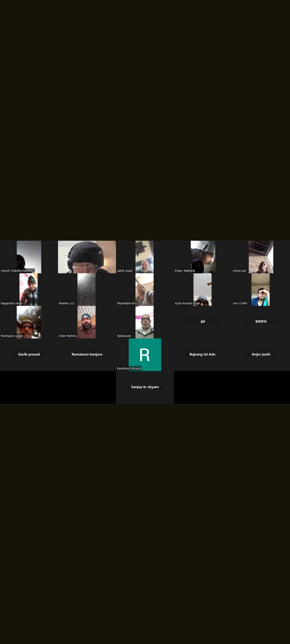Screen dimensions: 290x644
Task: Click the vivo V2443 participant video
Action: (260, 290)
